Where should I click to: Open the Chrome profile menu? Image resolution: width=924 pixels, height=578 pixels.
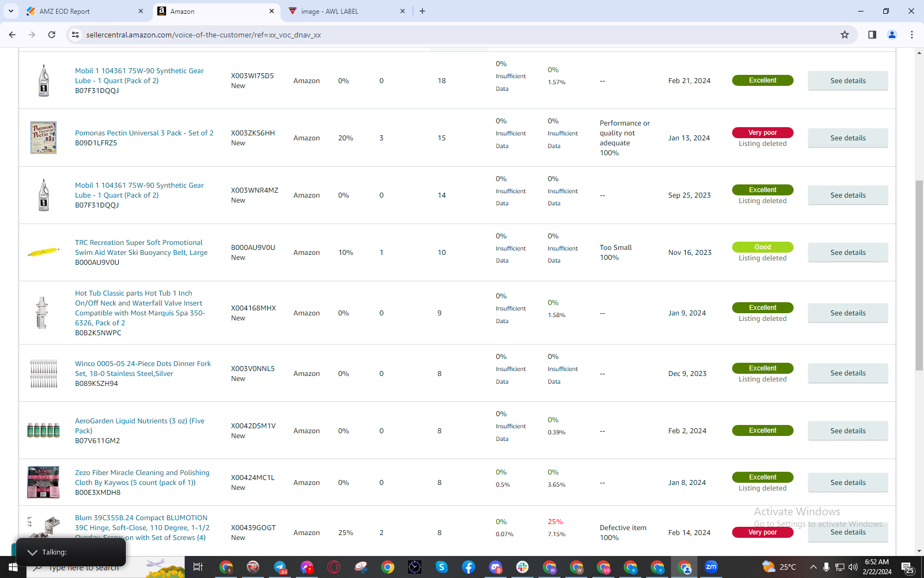pyautogui.click(x=892, y=35)
